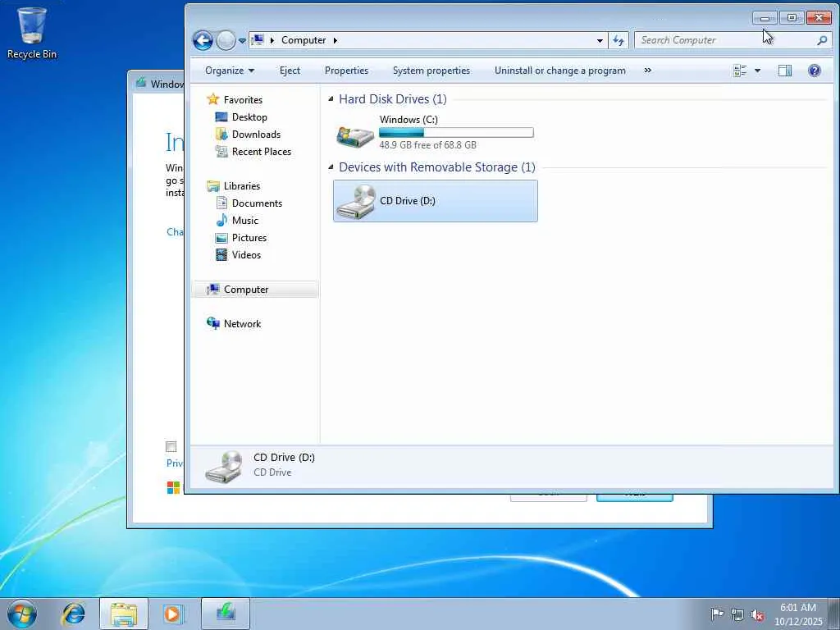The height and width of the screenshot is (630, 840).
Task: Open Properties from the toolbar
Action: pyautogui.click(x=346, y=71)
